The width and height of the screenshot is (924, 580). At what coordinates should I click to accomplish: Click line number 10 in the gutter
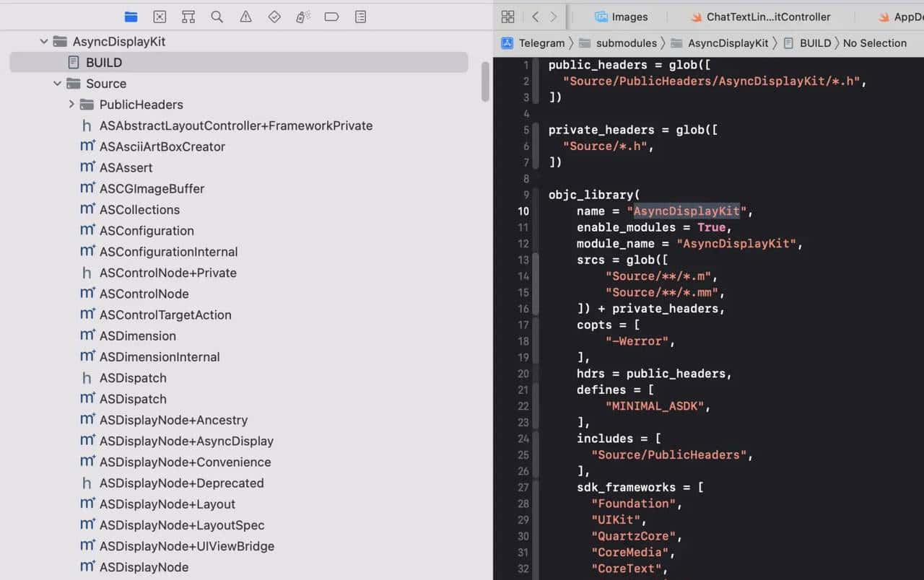tap(523, 211)
